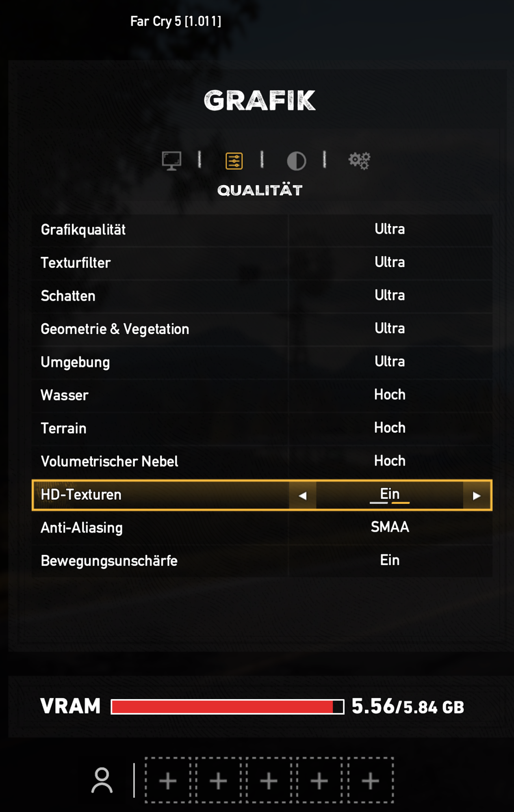
Task: Click the first empty co-op slot
Action: pyautogui.click(x=168, y=780)
